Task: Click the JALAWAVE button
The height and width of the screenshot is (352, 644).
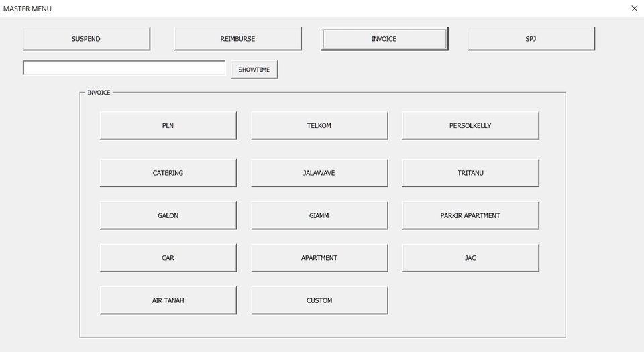Action: 319,173
